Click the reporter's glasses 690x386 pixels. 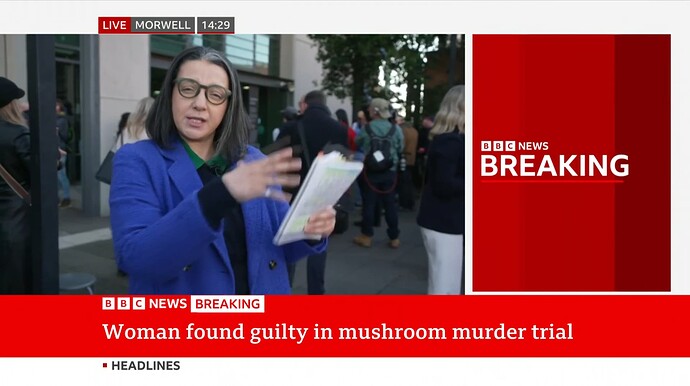[x=202, y=90]
